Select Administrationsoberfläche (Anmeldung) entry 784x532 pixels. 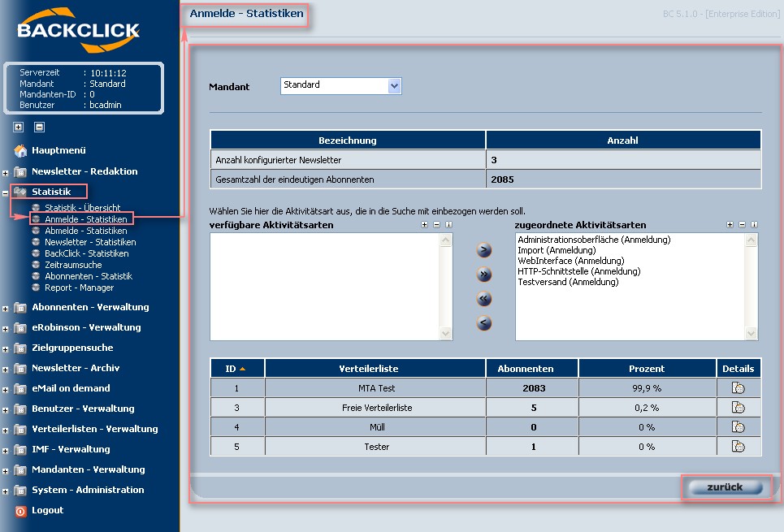pos(594,240)
